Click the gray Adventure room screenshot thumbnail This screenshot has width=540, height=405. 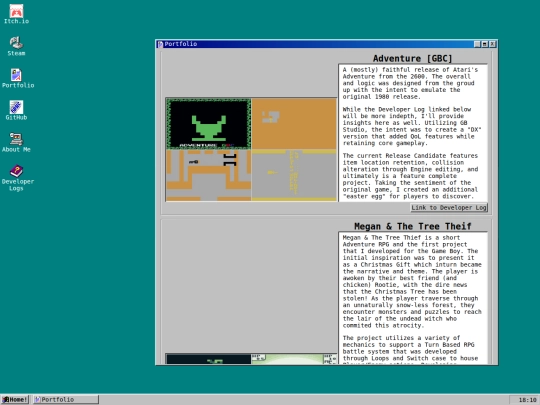coord(294,175)
